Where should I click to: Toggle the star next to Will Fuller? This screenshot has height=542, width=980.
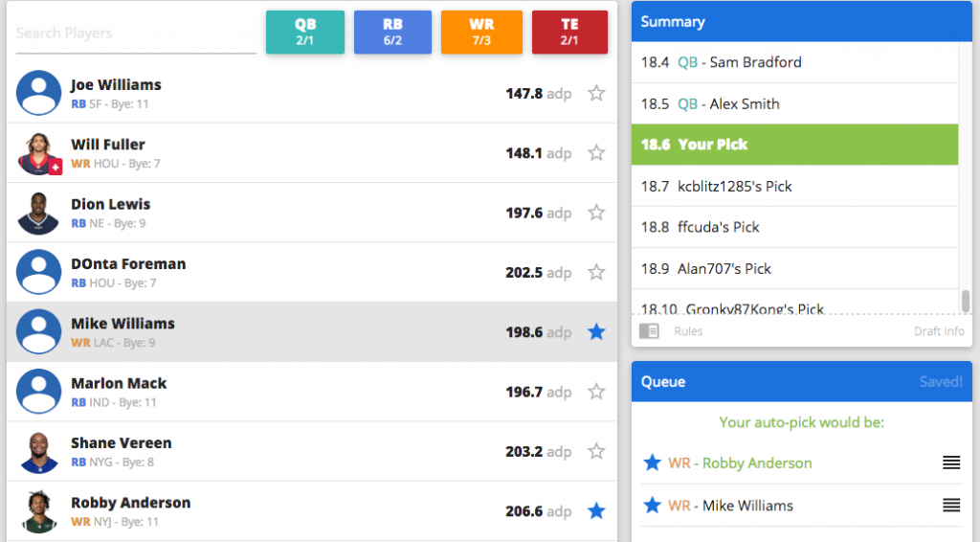click(596, 152)
